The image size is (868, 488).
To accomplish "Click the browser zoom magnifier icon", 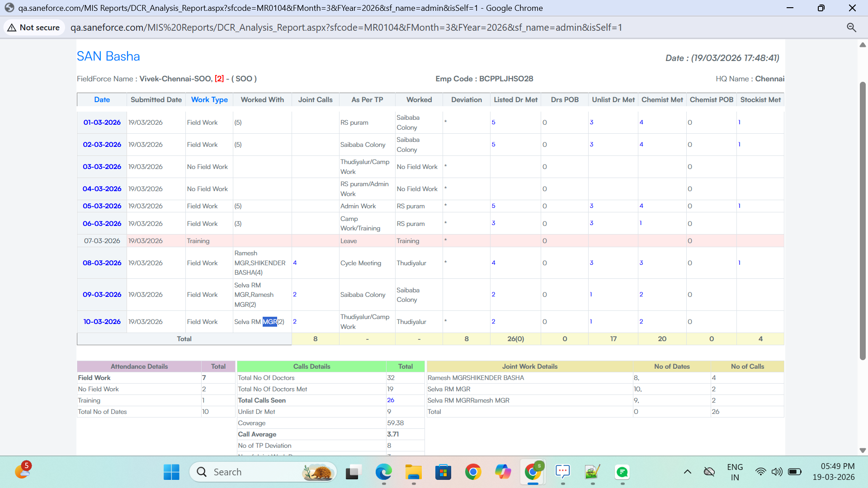I will (x=851, y=28).
